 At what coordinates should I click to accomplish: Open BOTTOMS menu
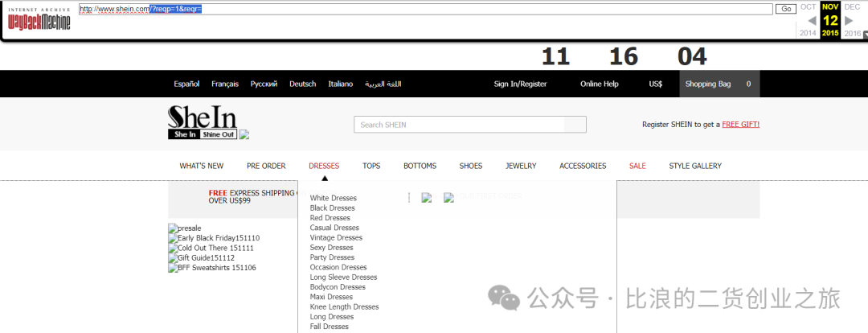[420, 166]
